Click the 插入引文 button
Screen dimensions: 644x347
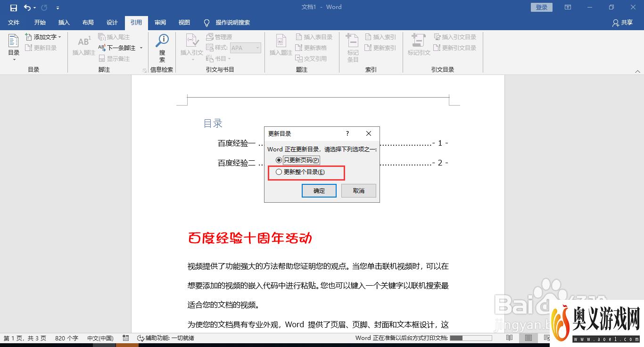click(x=191, y=47)
